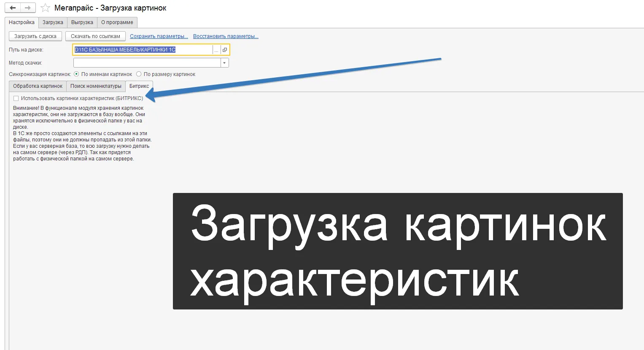Click the Загрузить с диска button

(x=35, y=36)
